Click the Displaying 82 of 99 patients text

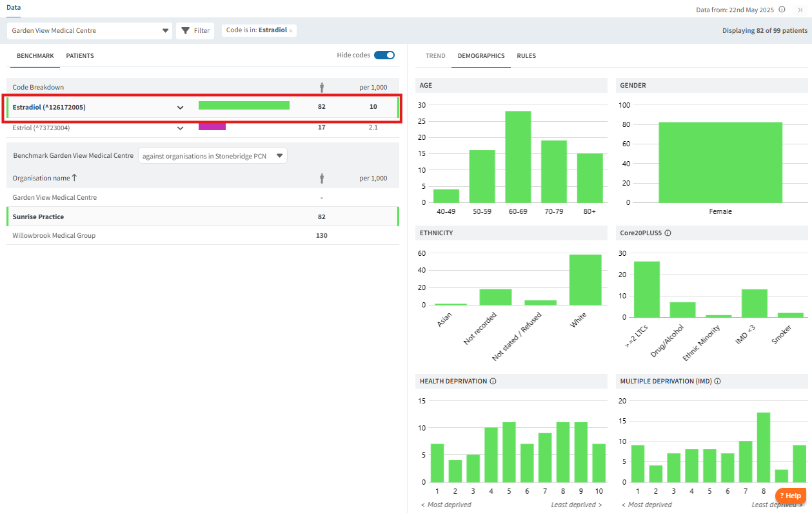click(764, 30)
